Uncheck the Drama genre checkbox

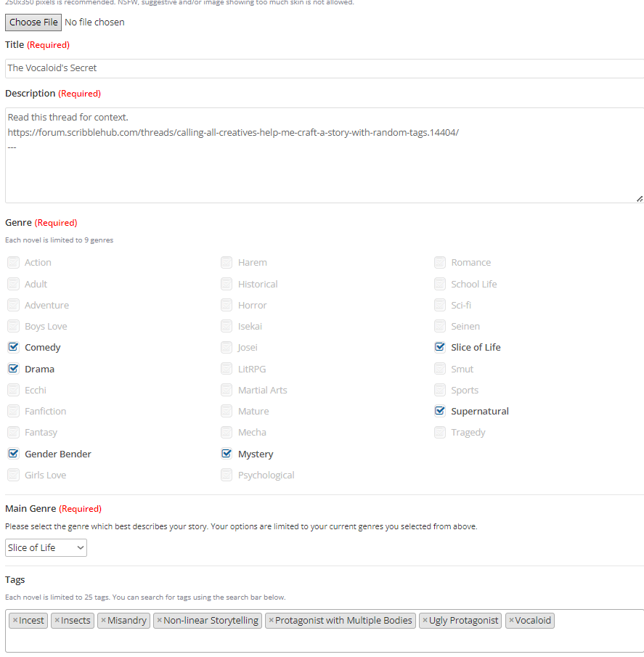13,369
